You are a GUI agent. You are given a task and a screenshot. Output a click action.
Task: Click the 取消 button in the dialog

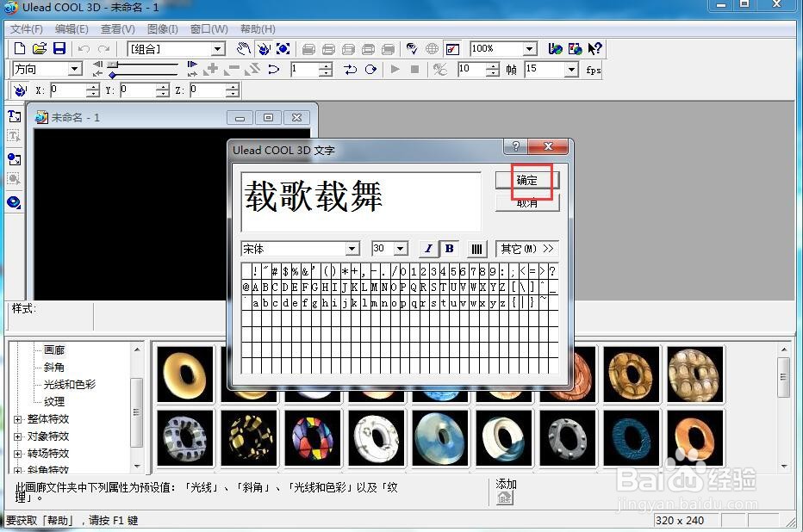pyautogui.click(x=527, y=203)
